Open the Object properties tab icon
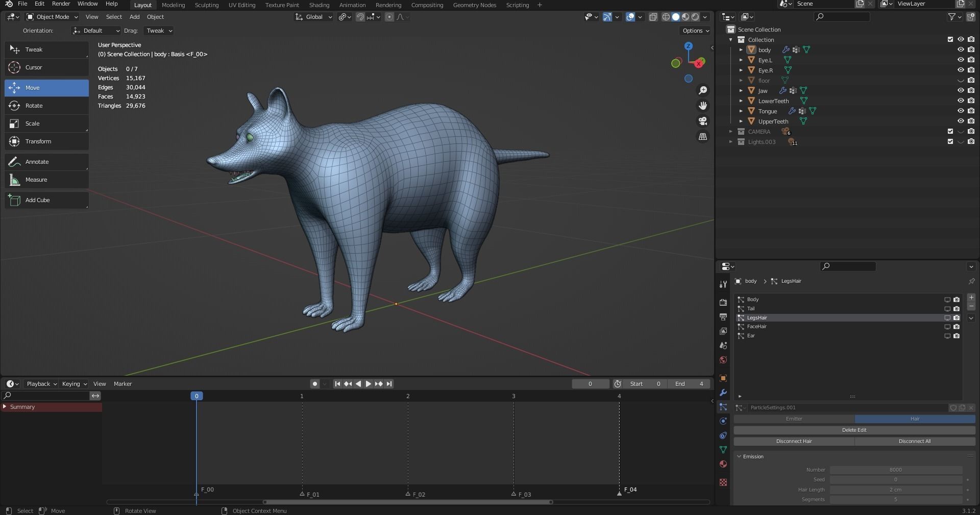This screenshot has width=980, height=515. 723,378
